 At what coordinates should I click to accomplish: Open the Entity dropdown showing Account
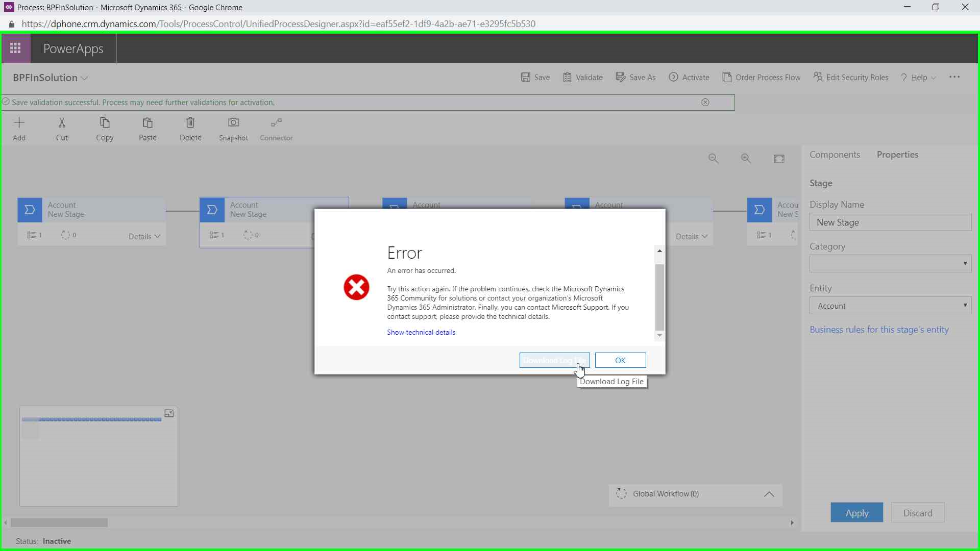pyautogui.click(x=890, y=306)
